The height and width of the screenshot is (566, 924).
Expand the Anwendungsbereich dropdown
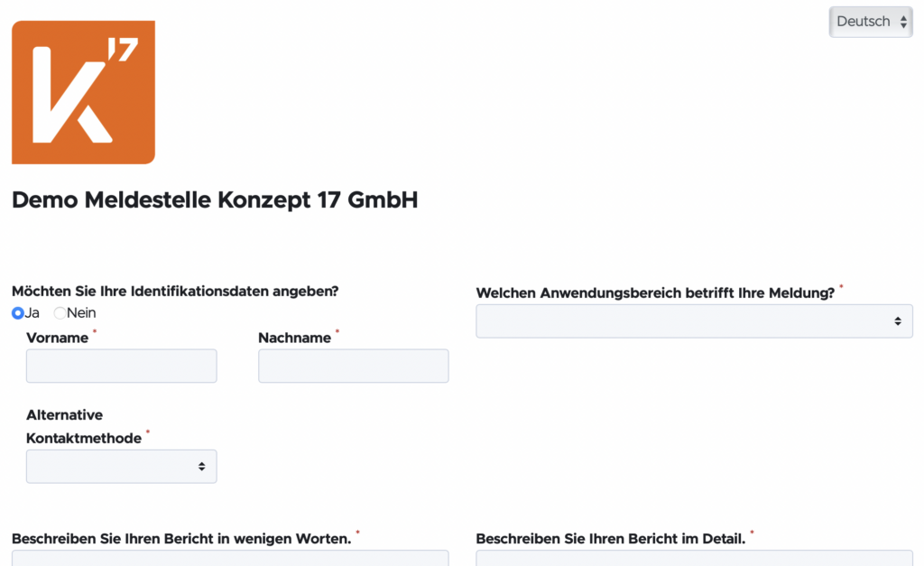point(693,320)
